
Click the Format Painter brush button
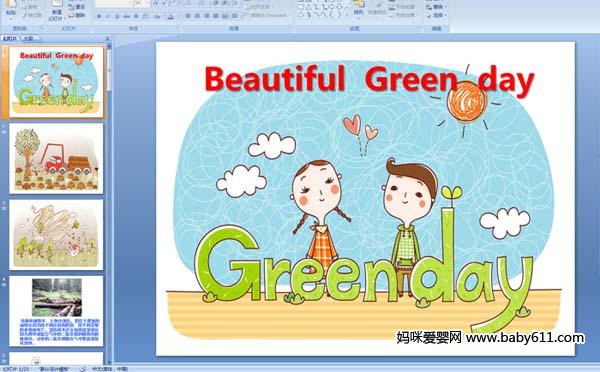tap(33, 15)
